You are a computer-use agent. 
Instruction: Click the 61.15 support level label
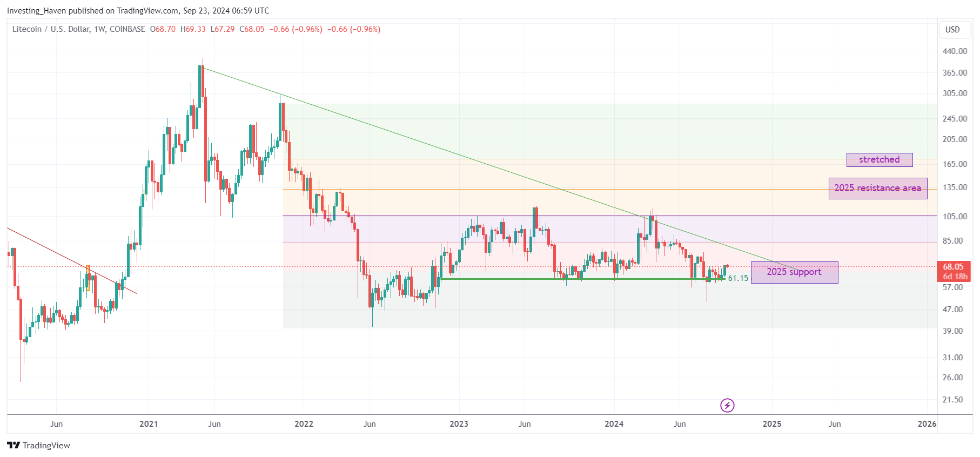738,278
